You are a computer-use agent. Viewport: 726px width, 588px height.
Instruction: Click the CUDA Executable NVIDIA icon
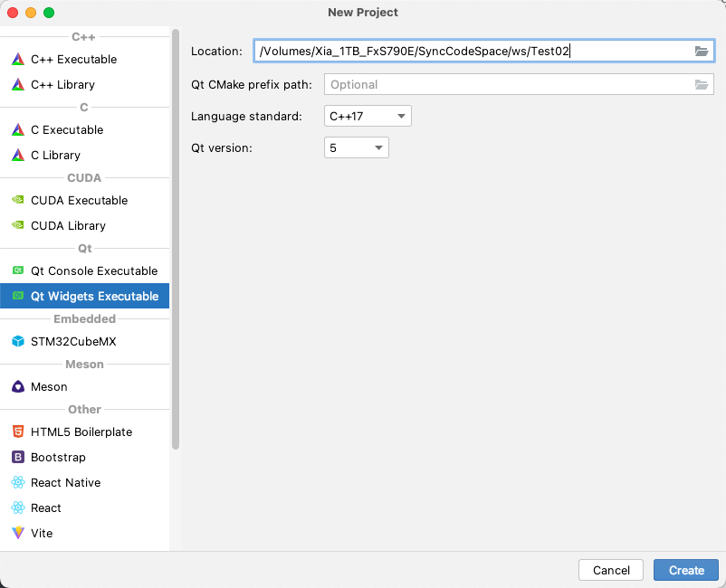click(18, 200)
